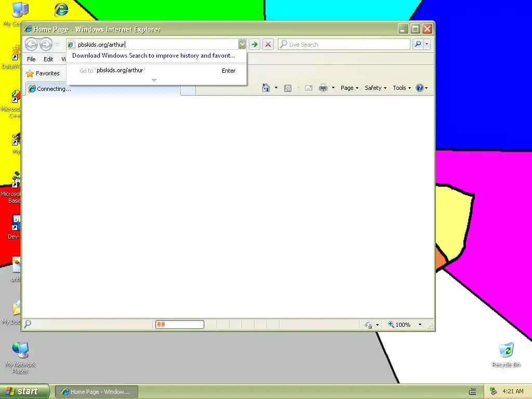Click in the address bar text field

pos(156,45)
